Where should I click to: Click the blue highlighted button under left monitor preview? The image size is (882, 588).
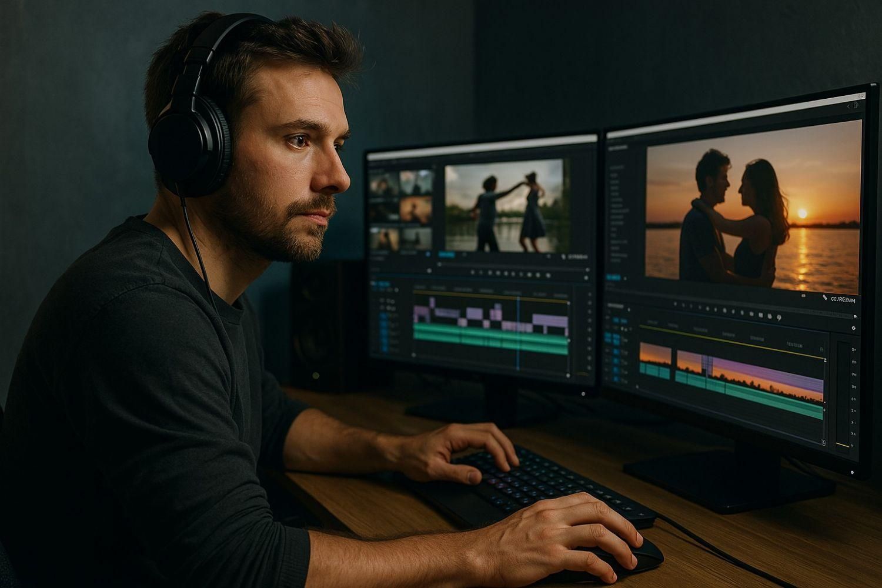tap(447, 255)
